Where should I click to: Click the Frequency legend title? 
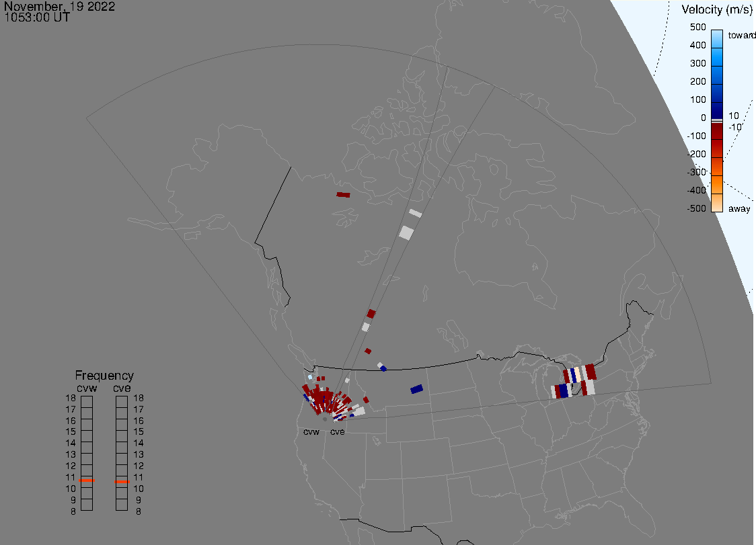coord(104,376)
